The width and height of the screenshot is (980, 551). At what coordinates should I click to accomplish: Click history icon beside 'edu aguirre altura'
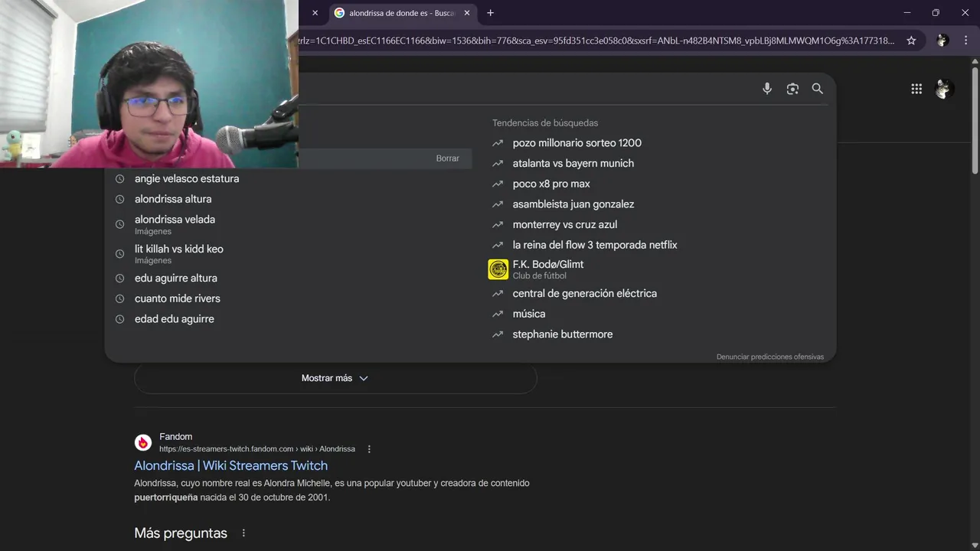click(x=119, y=279)
